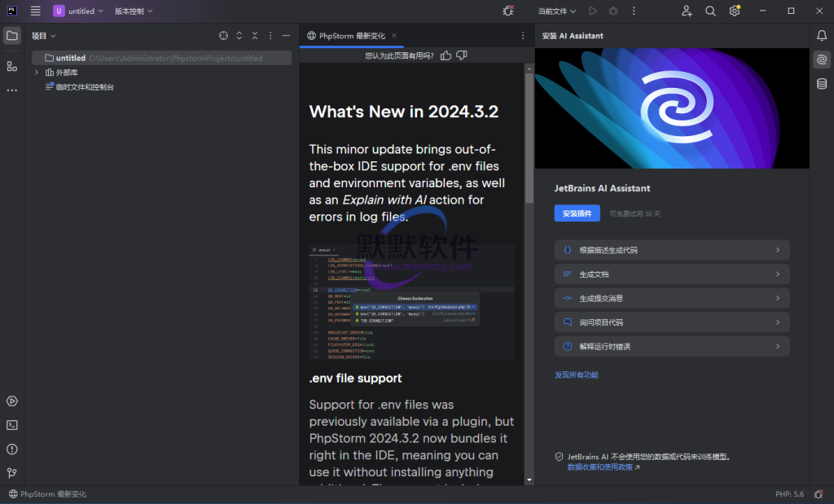This screenshot has width=834, height=504.
Task: Open the Terminal tool window
Action: pyautogui.click(x=11, y=425)
